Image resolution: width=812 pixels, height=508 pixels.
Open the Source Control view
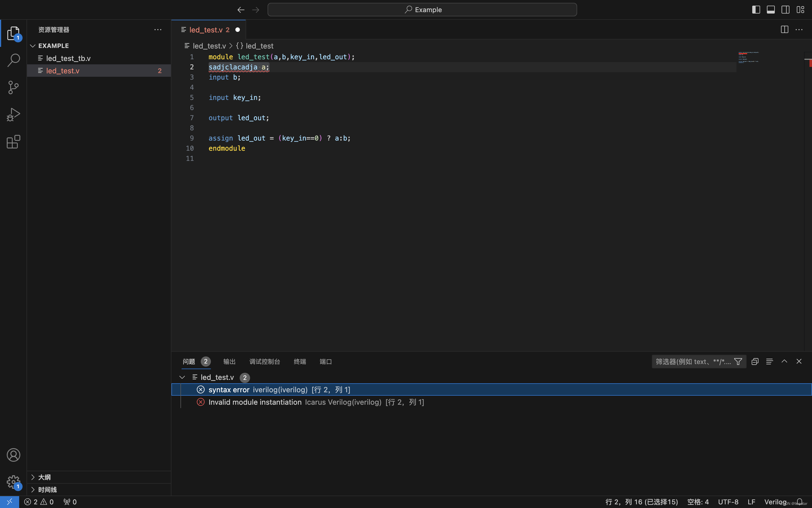(14, 87)
